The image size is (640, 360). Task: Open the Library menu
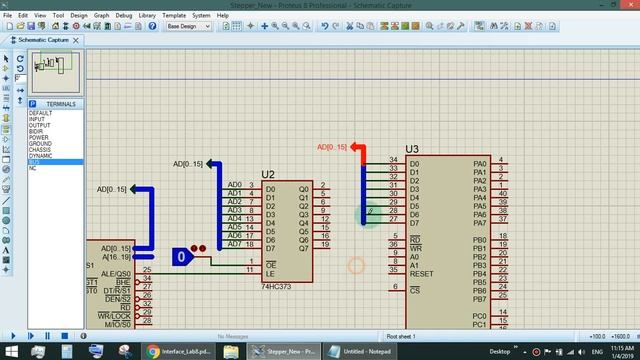pyautogui.click(x=147, y=15)
